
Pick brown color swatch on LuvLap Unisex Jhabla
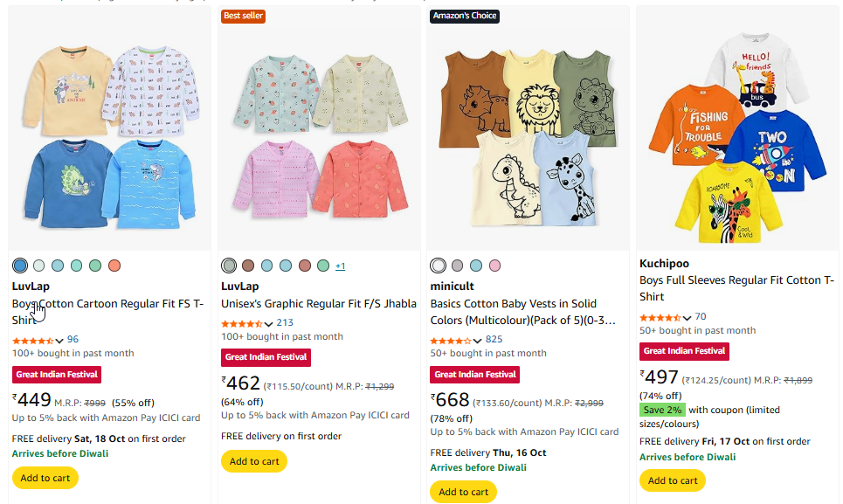(x=248, y=266)
